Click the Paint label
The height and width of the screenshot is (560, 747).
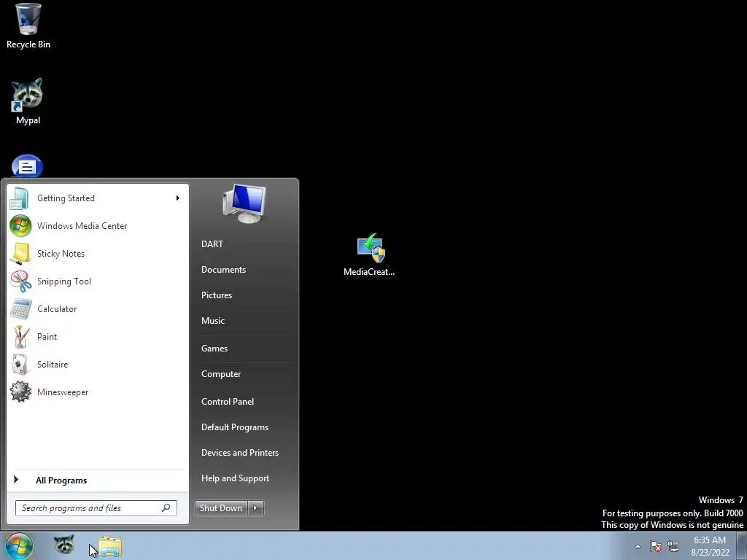47,337
